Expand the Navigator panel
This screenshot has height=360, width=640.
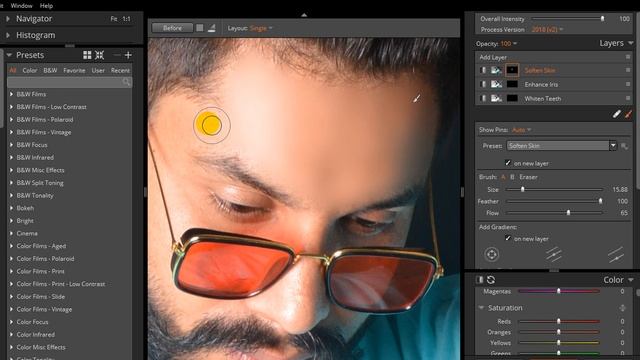[x=8, y=19]
